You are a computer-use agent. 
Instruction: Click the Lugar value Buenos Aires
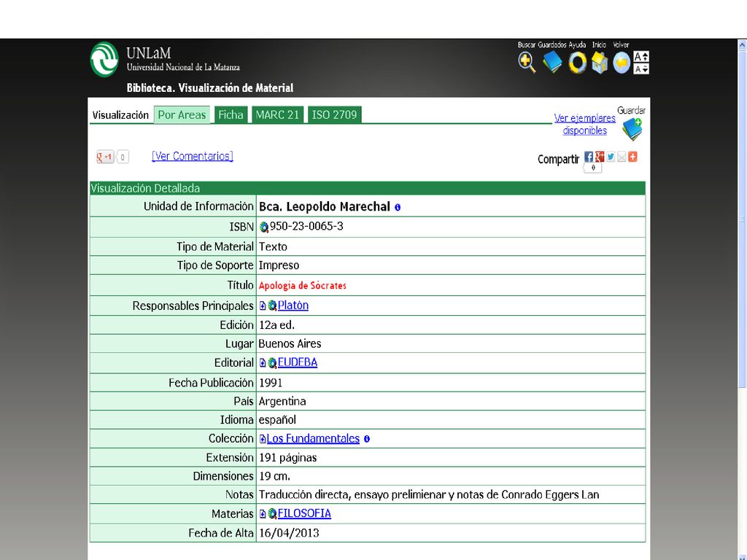click(x=290, y=344)
